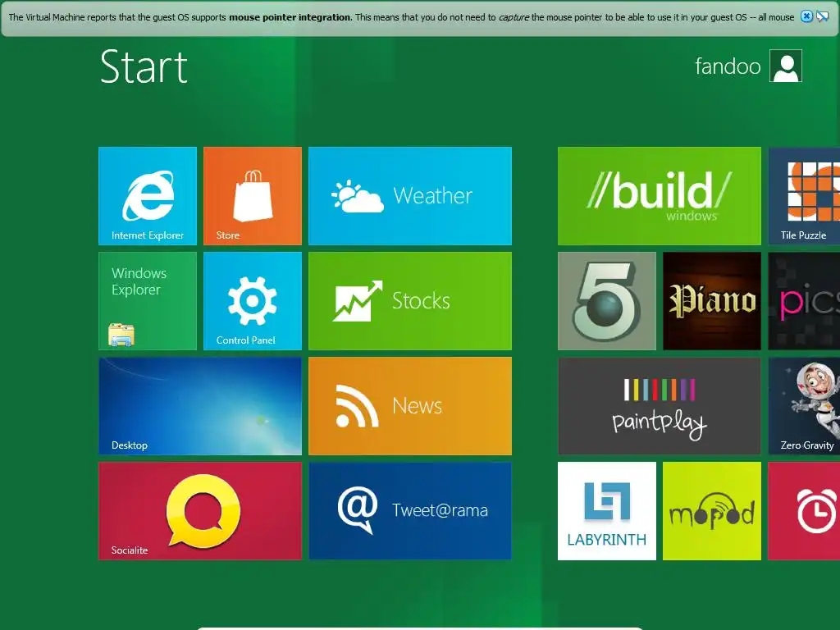Launch the Socialite tile
The width and height of the screenshot is (840, 630).
tap(200, 511)
